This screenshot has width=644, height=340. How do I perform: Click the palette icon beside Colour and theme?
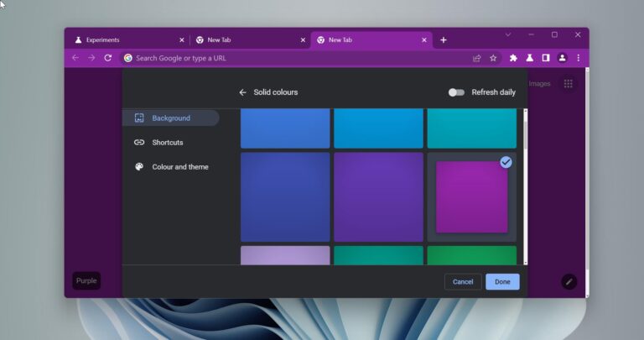[139, 167]
